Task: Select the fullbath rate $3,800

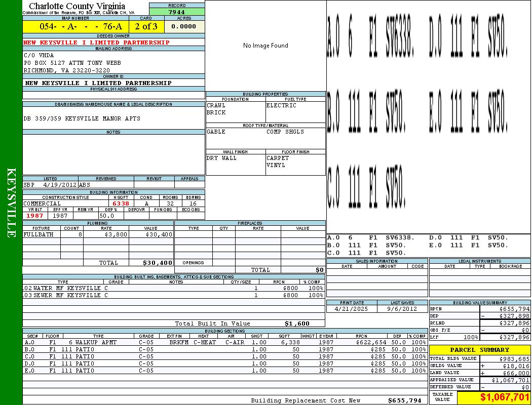Action: 116,234
